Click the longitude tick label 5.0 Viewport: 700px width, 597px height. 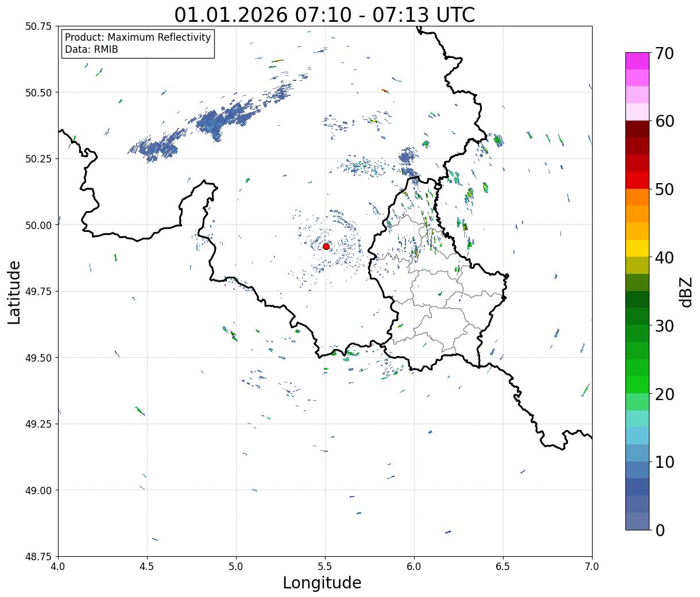tap(236, 567)
